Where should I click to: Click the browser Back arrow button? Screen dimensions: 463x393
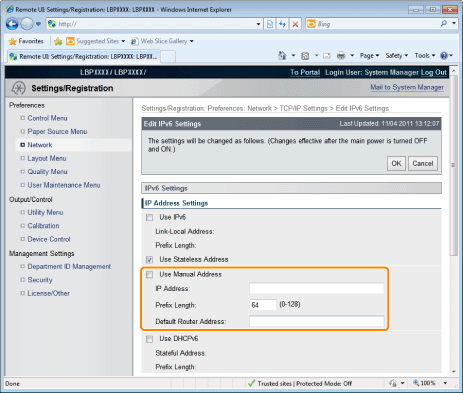pyautogui.click(x=12, y=24)
